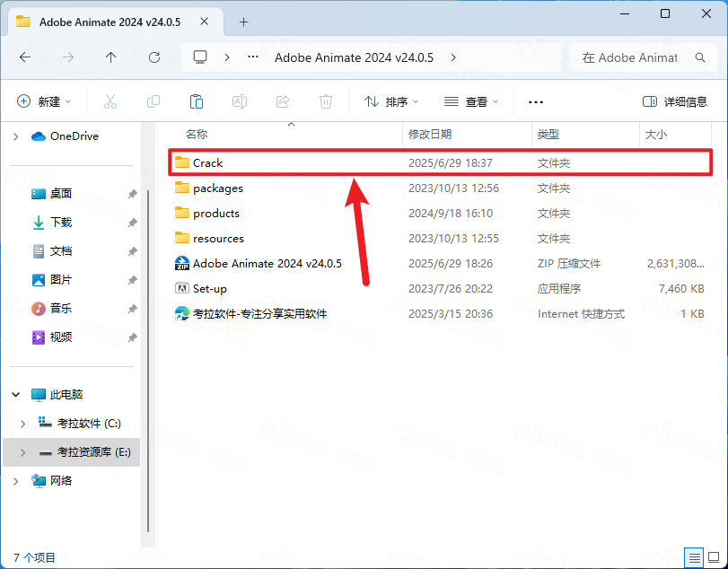Click the Cut scissors icon in toolbar
Screen dimensions: 728x569
point(110,102)
